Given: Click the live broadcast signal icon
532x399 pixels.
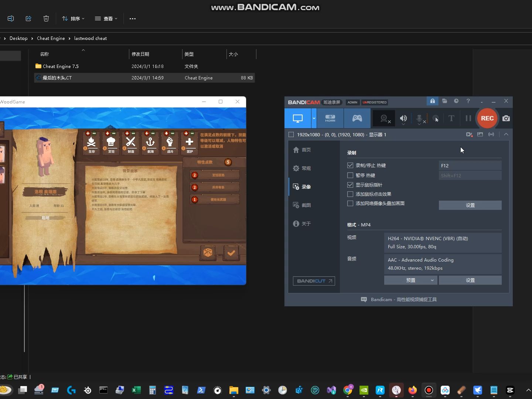Looking at the screenshot, I should 491,134.
